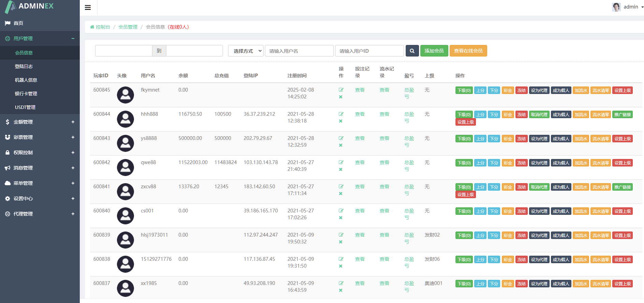Click the magnifier search button
Image resolution: width=644 pixels, height=303 pixels.
point(412,51)
